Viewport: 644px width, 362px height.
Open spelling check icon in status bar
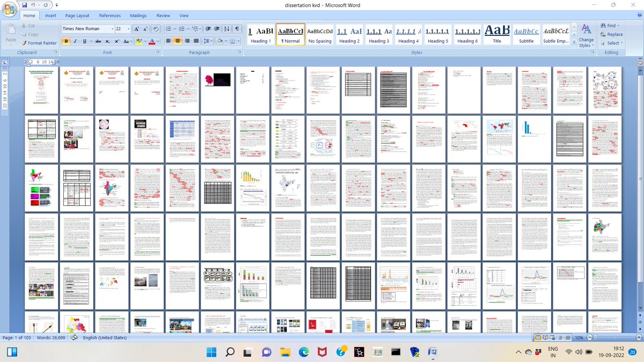tap(74, 337)
